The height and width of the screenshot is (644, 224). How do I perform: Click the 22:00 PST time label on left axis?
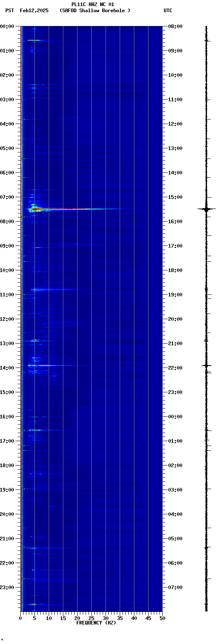pos(7,563)
